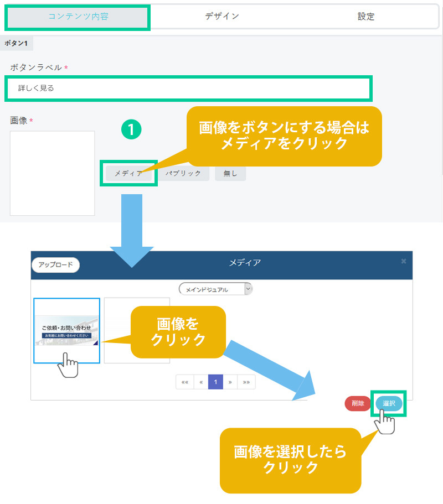Open the デザイン tab
443x504 pixels.
[221, 17]
